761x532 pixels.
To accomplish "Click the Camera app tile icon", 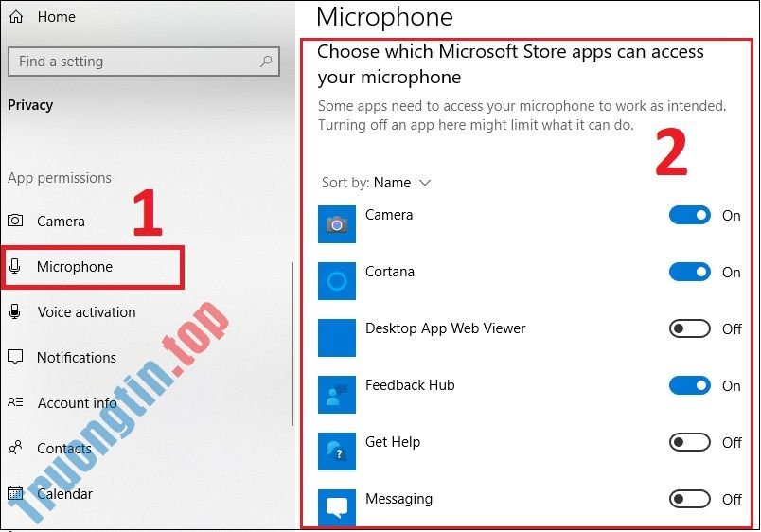I will coord(337,224).
